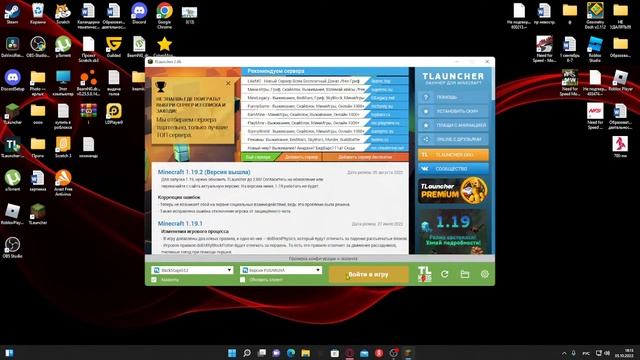Click the trophy icon in the yellow popup
The height and width of the screenshot is (360, 640).
161,87
